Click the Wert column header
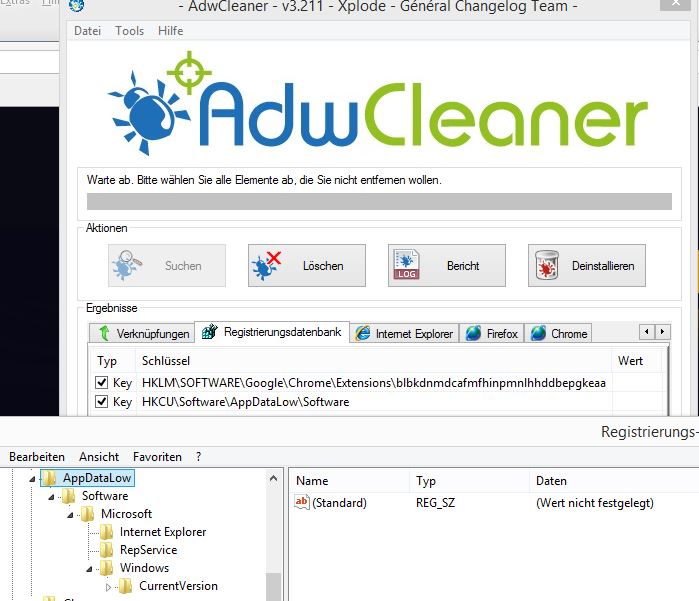The height and width of the screenshot is (601, 699). [637, 361]
